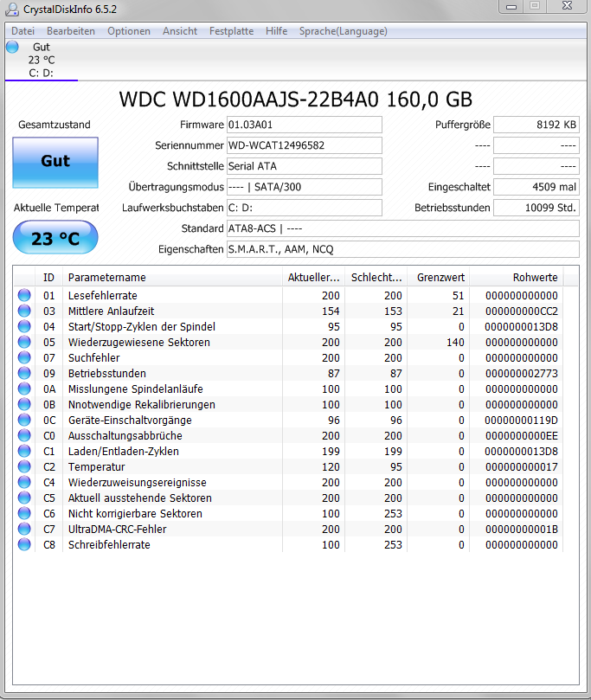Image resolution: width=591 pixels, height=700 pixels.
Task: Select the Mittlere Anlaufzeit parameter name
Action: click(x=111, y=311)
